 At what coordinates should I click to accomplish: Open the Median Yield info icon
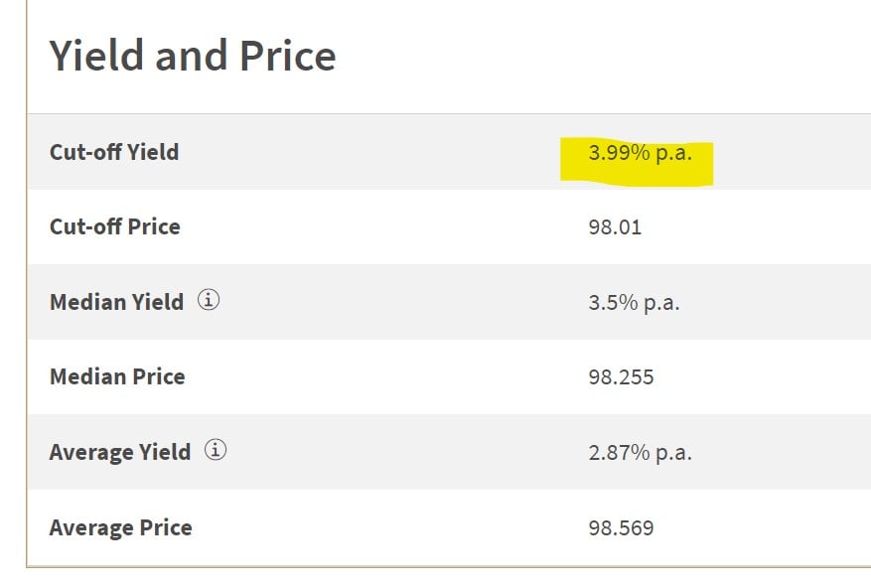pyautogui.click(x=209, y=300)
